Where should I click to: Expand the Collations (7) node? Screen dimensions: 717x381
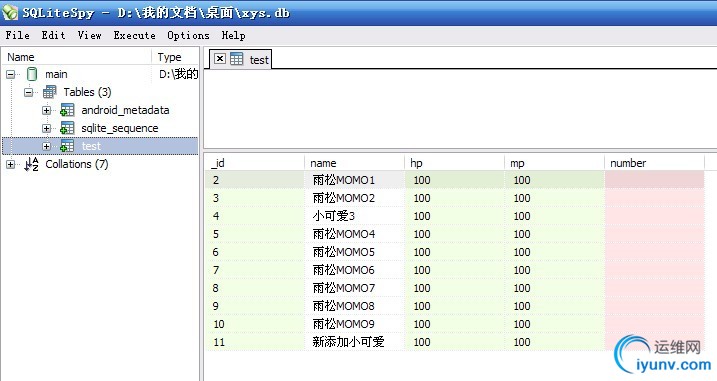click(11, 164)
